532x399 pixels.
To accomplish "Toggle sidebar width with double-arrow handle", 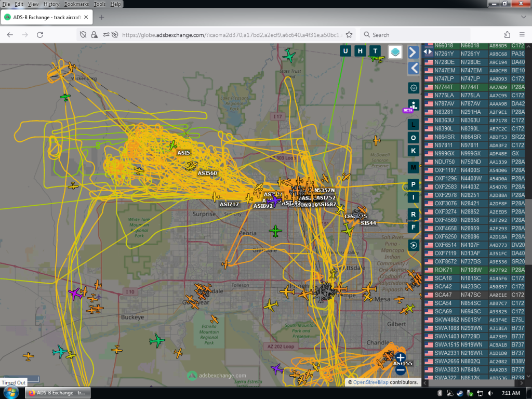I will point(428,52).
